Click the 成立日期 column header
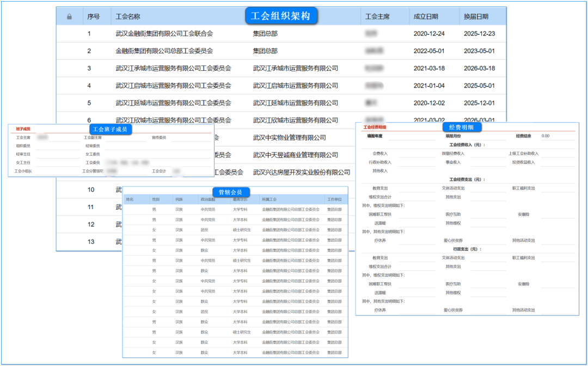The image size is (588, 366). point(426,16)
